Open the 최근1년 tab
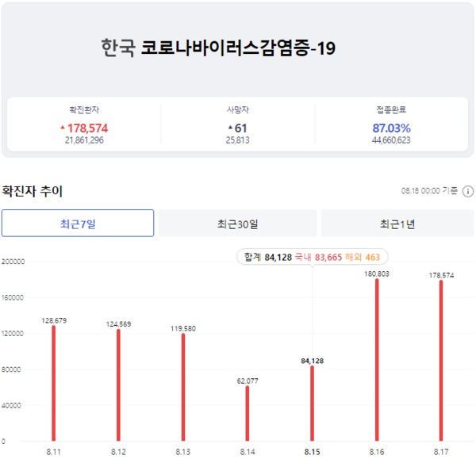Viewport: 476px width, 459px height. click(x=397, y=223)
